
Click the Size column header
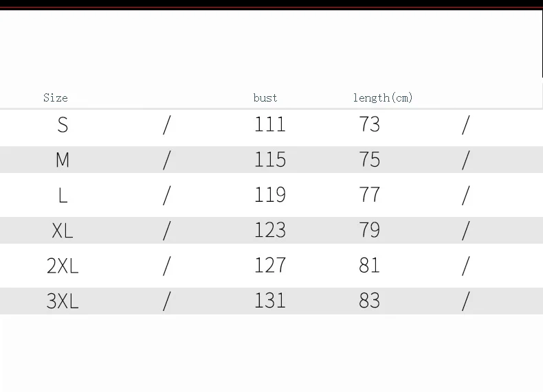[x=56, y=98]
